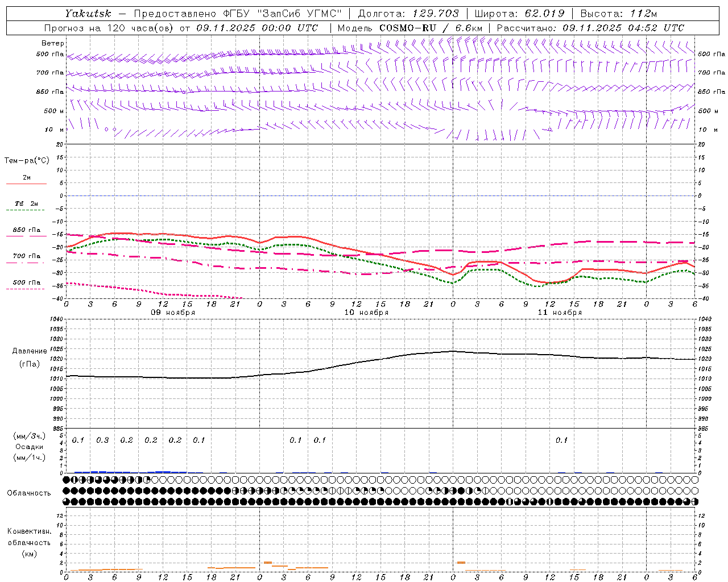The image size is (728, 582).
Task: Select the 'Предоставлено ФГБУ "ЗапСиб УГМС"' provider text
Action: pos(237,14)
